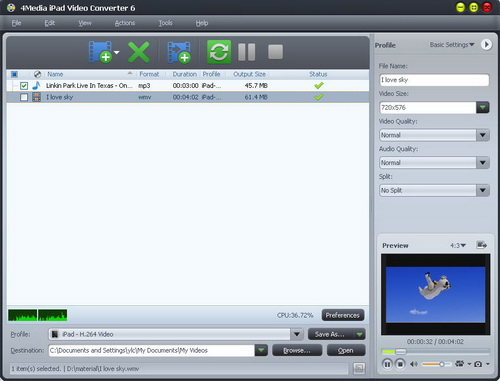This screenshot has height=381, width=500.
Task: Click the preview loop mode icon
Action: tap(460, 364)
